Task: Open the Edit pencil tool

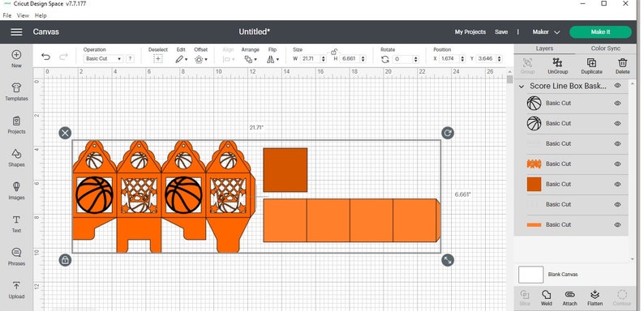Action: pos(179,59)
